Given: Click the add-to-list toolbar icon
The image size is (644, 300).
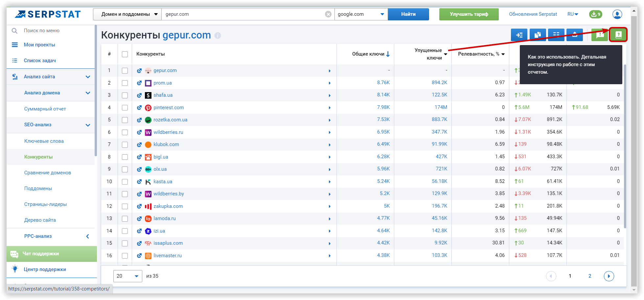Looking at the screenshot, I should (519, 35).
